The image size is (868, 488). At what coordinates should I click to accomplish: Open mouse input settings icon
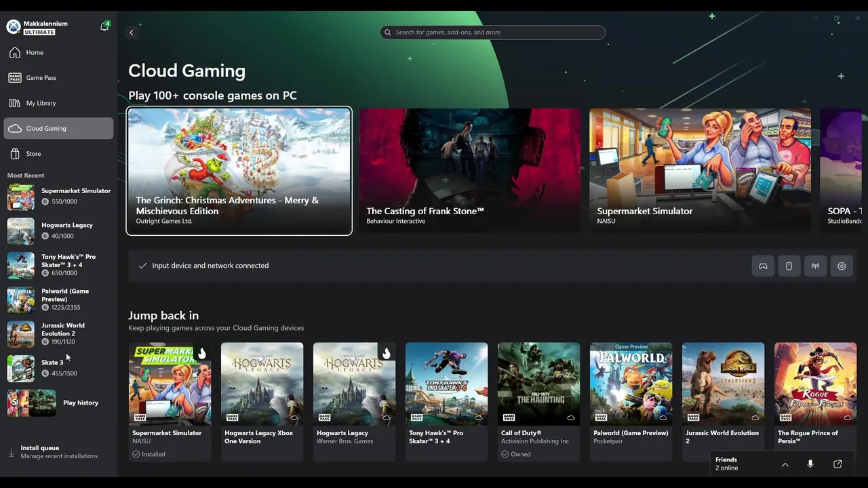point(789,266)
